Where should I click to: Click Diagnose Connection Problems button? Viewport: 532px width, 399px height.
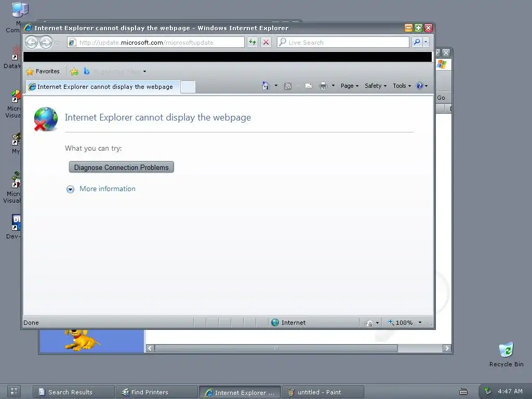(122, 167)
